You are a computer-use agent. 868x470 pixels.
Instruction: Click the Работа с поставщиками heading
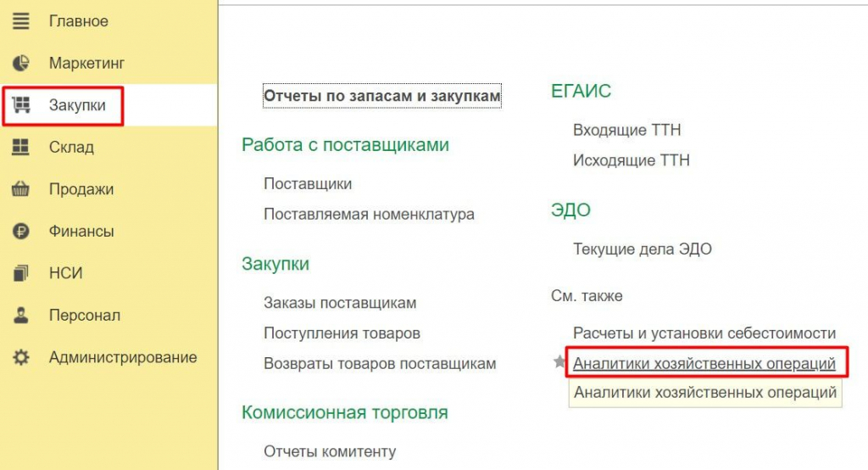[x=346, y=145]
